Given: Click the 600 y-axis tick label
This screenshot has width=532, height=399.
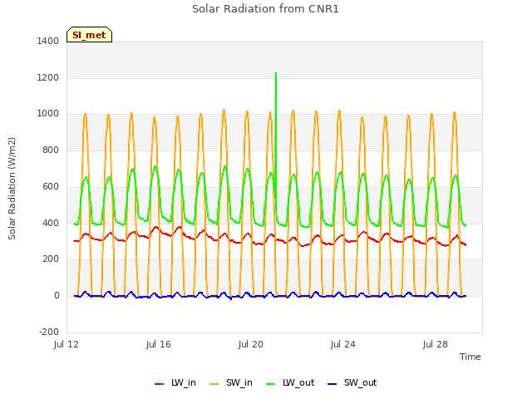Looking at the screenshot, I should [x=51, y=186].
